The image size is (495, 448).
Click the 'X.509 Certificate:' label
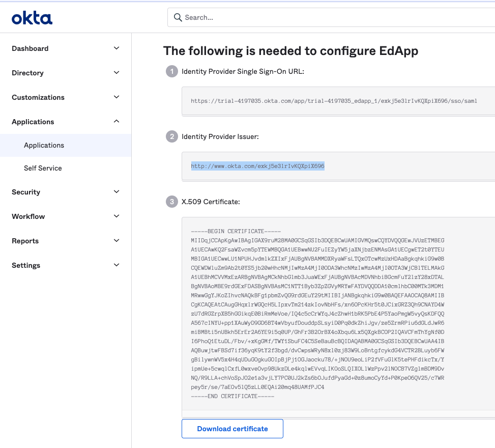click(x=211, y=202)
